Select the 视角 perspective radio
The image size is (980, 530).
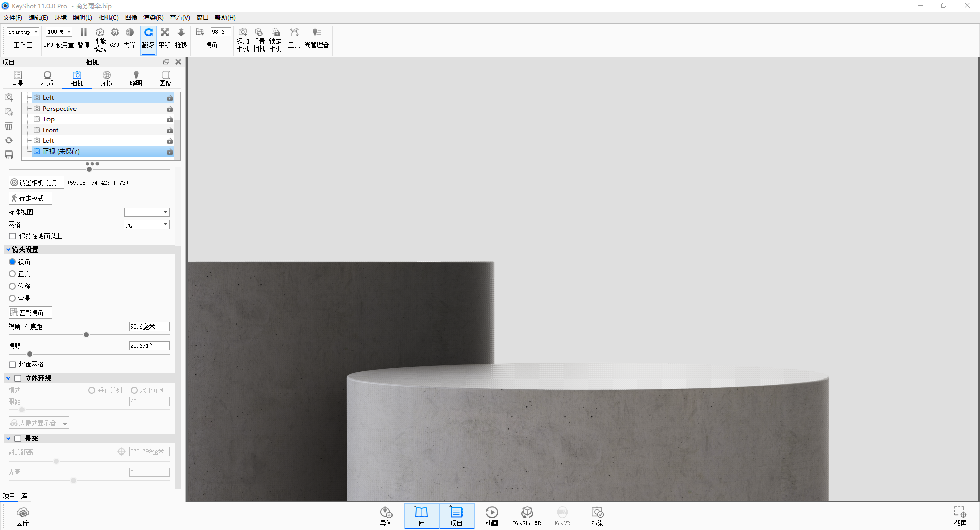pos(12,262)
